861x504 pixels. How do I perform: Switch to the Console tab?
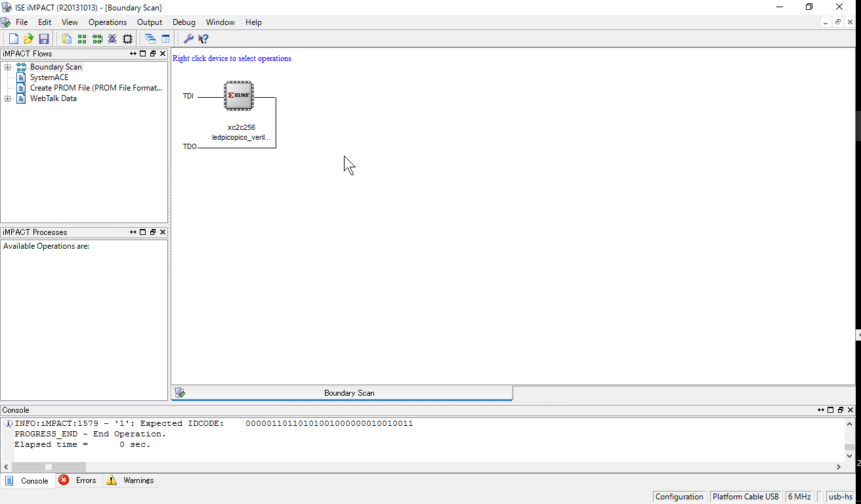tap(28, 480)
